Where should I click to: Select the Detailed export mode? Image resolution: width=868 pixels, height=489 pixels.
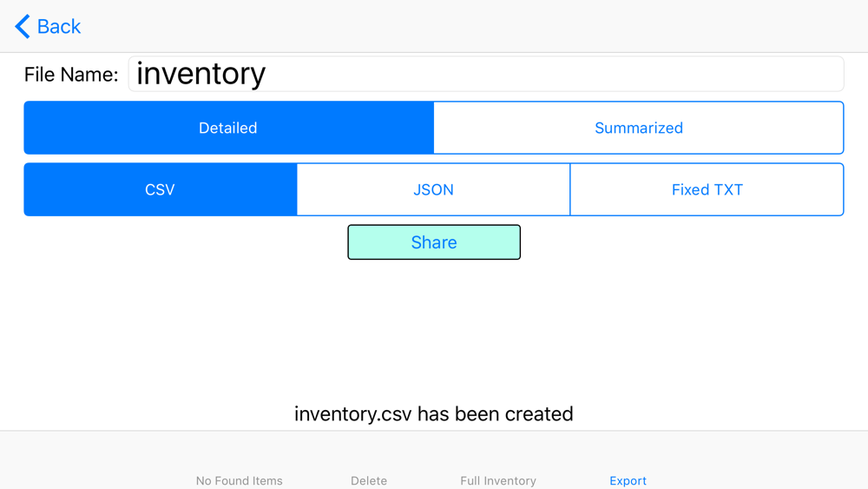[228, 128]
